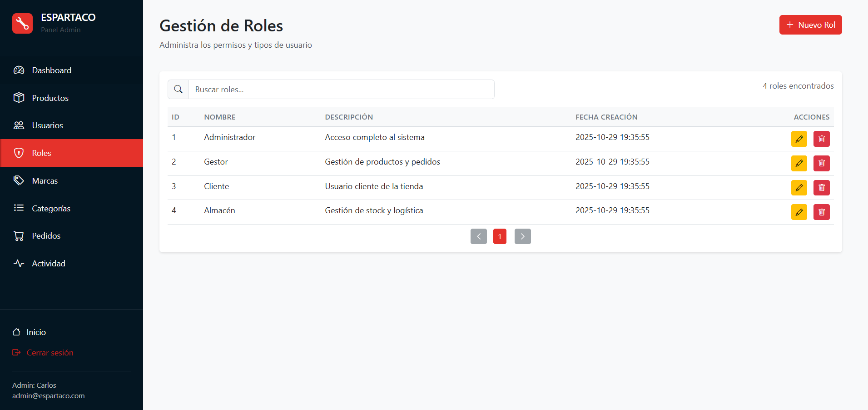Select the Roles menu item
The image size is (868, 410).
coord(71,153)
